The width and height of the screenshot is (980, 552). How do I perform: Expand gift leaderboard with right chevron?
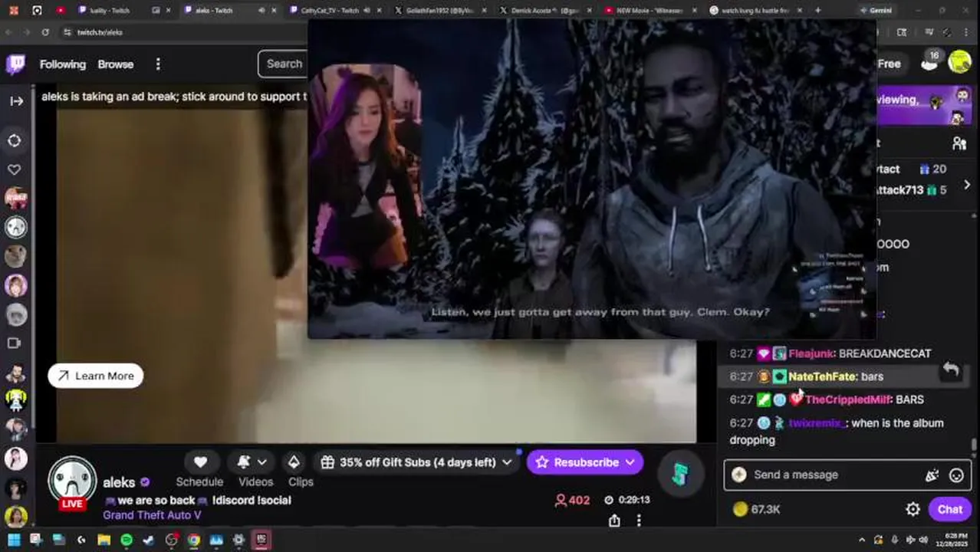coord(966,185)
